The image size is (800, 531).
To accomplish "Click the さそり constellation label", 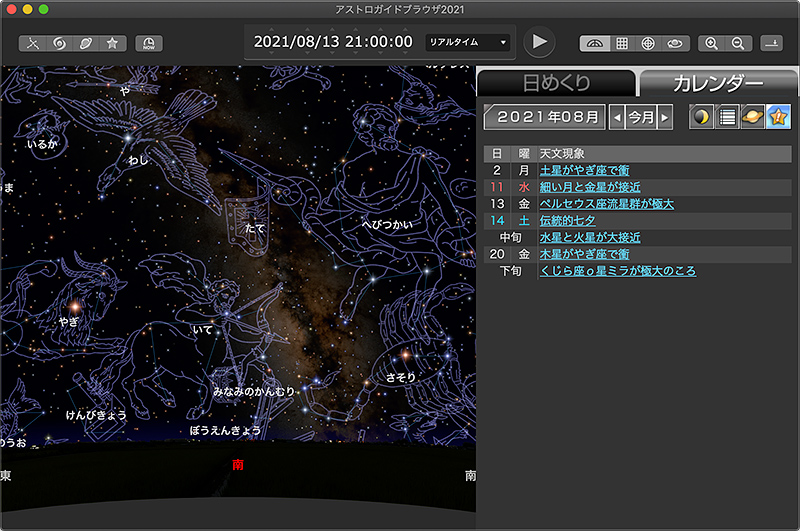I will tap(401, 377).
